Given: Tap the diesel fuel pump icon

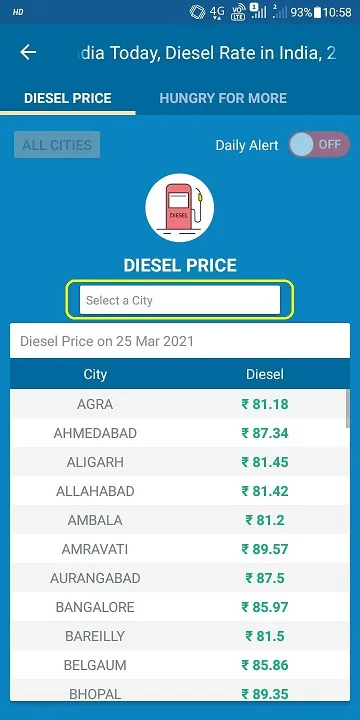Looking at the screenshot, I should [x=180, y=208].
